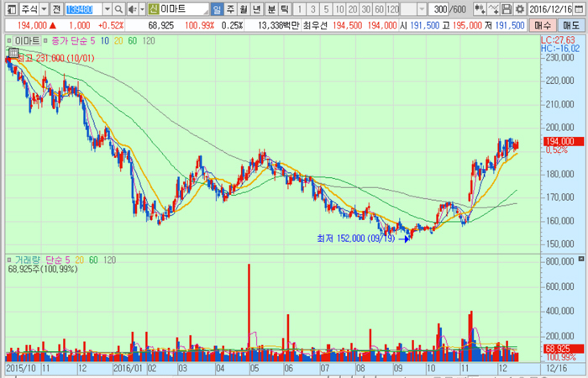Switch to the weekly (주) period

pos(230,8)
